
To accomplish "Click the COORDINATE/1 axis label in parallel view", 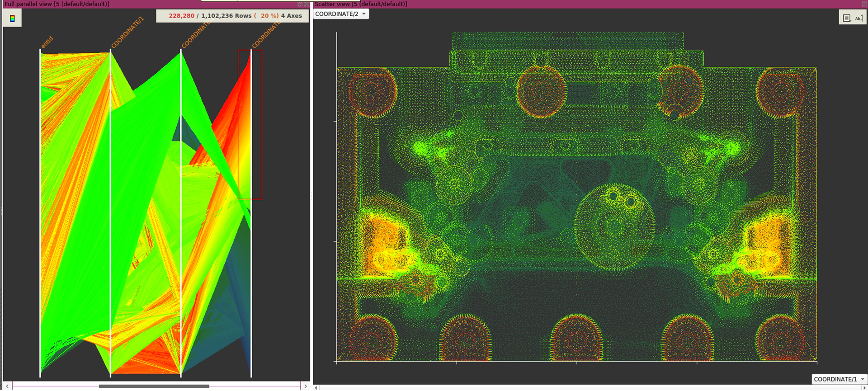I will (127, 32).
